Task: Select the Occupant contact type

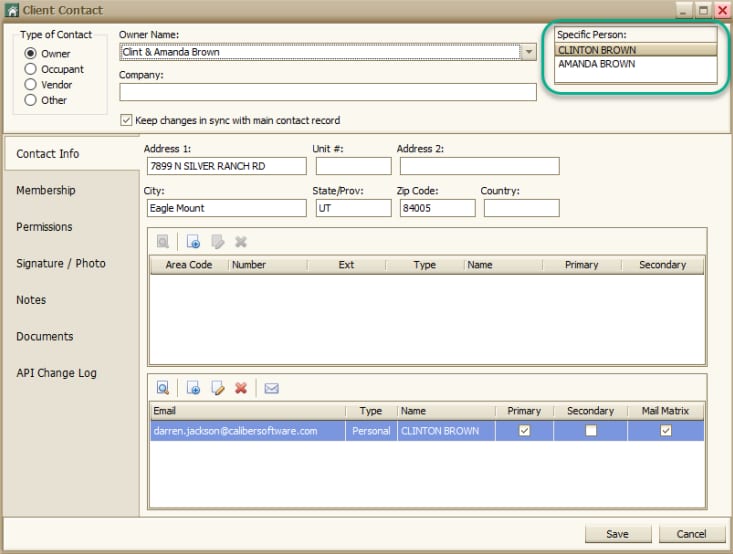Action: point(30,69)
